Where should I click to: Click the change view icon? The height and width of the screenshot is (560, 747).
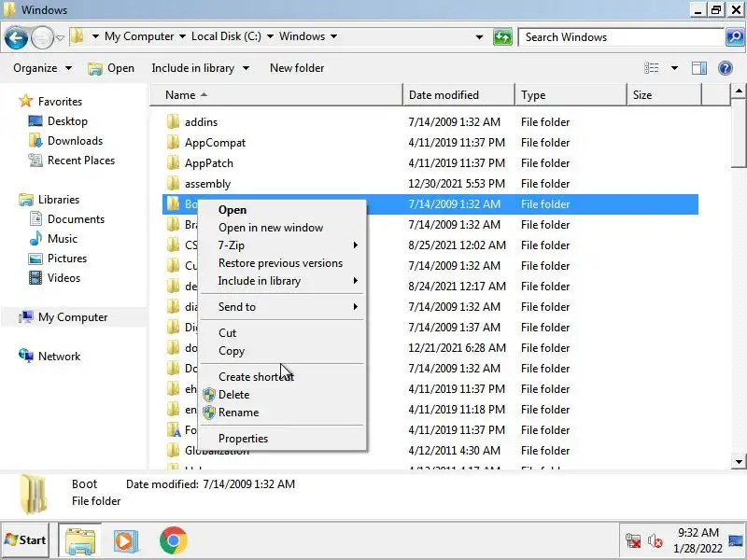coord(651,68)
